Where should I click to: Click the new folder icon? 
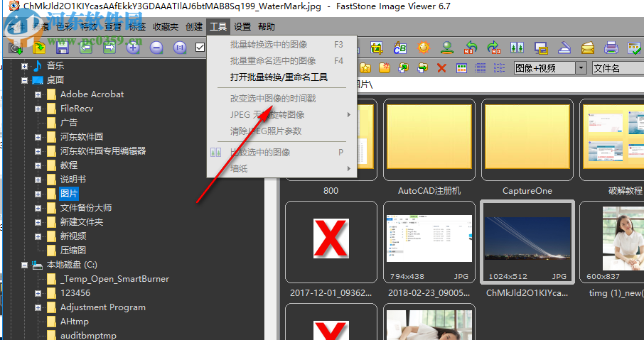pyautogui.click(x=385, y=67)
